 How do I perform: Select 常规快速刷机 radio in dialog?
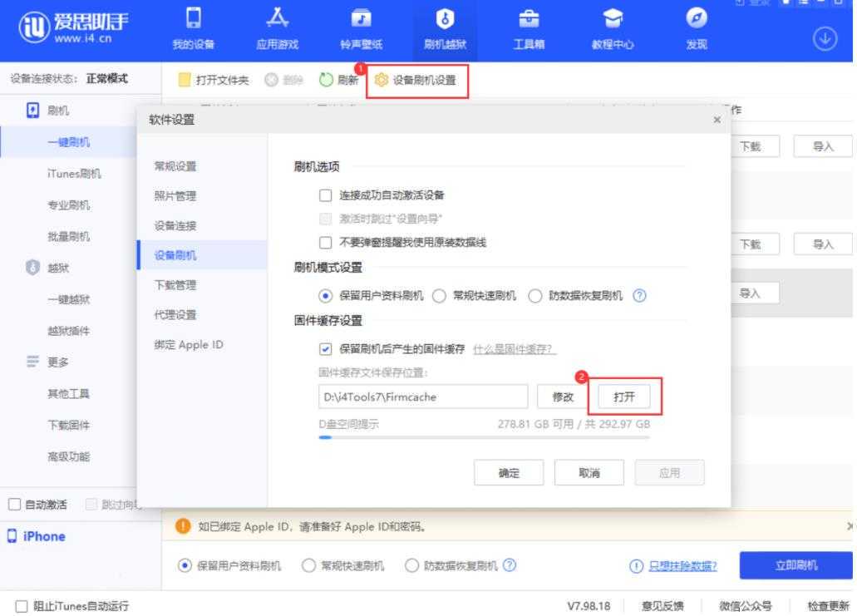(439, 295)
